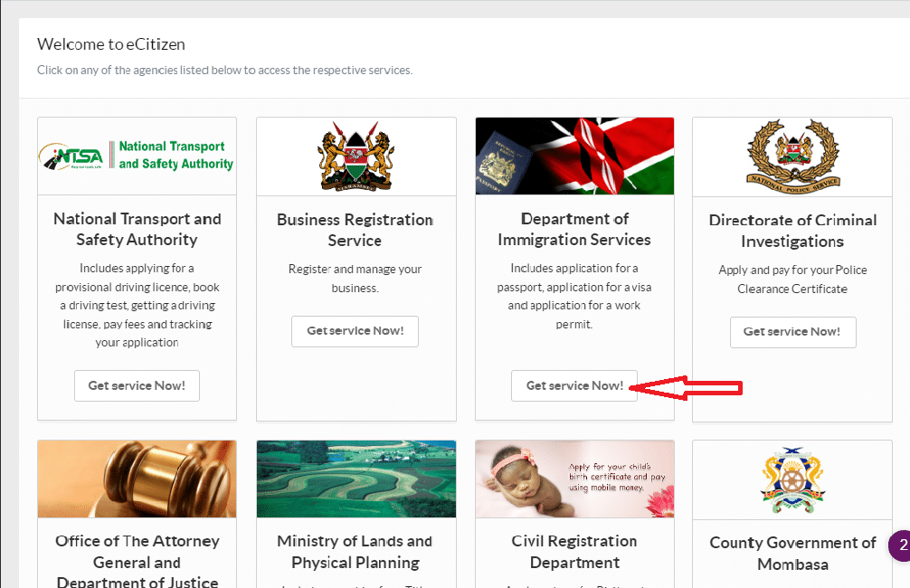Get service now for National Transport Authority
This screenshot has height=588, width=910.
[x=137, y=385]
